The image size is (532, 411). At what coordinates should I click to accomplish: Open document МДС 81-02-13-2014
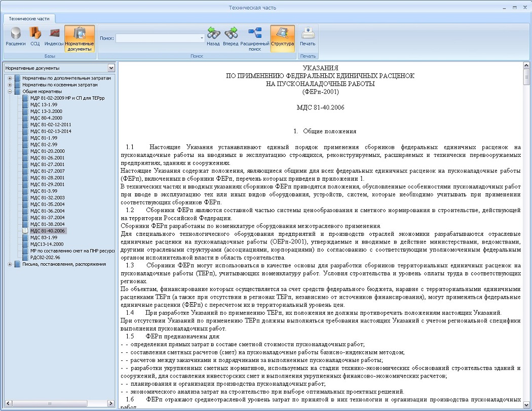click(51, 132)
